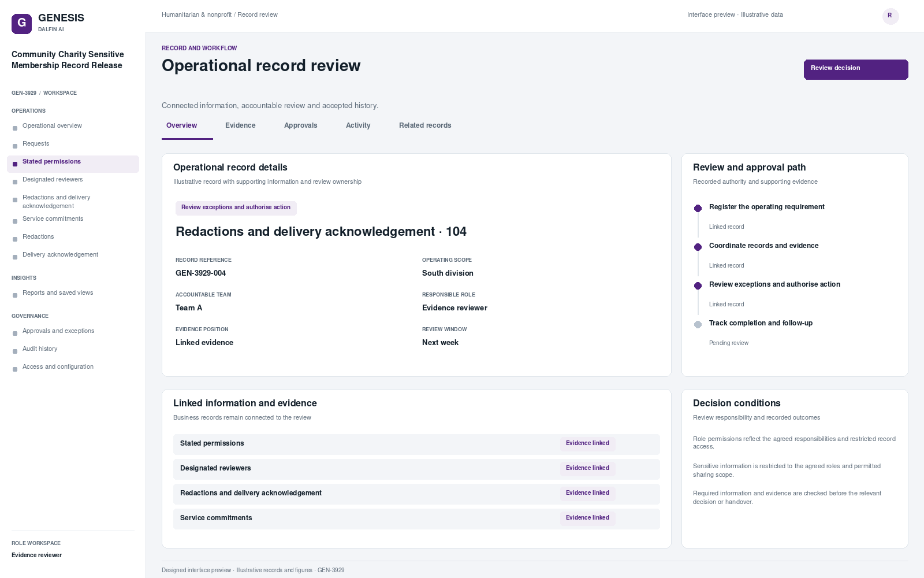Viewport: 924px width, 578px height.
Task: Click Evidence linked badge for Stated permissions
Action: click(x=587, y=443)
